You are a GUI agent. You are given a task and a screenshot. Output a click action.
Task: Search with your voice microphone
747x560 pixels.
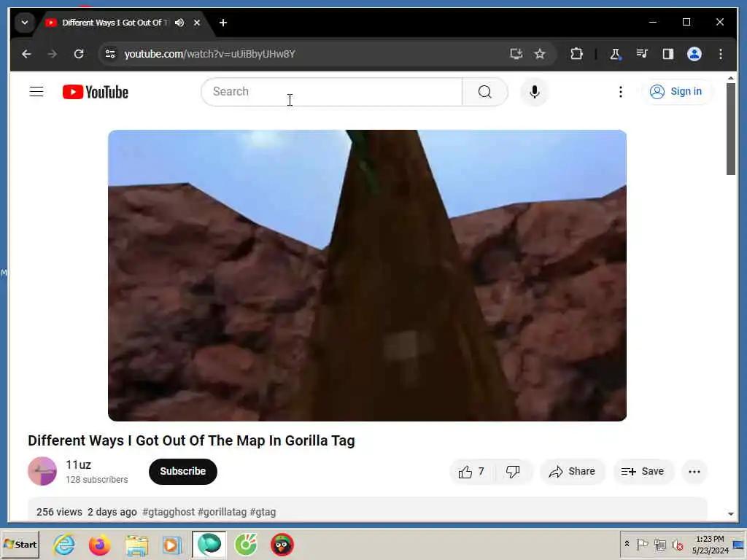coord(535,91)
